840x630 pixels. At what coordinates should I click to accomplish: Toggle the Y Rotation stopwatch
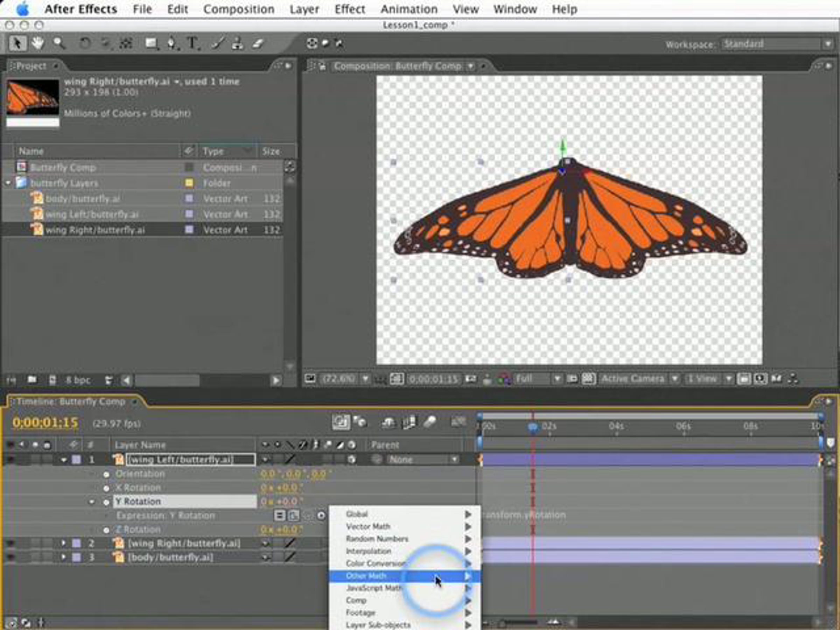click(106, 502)
